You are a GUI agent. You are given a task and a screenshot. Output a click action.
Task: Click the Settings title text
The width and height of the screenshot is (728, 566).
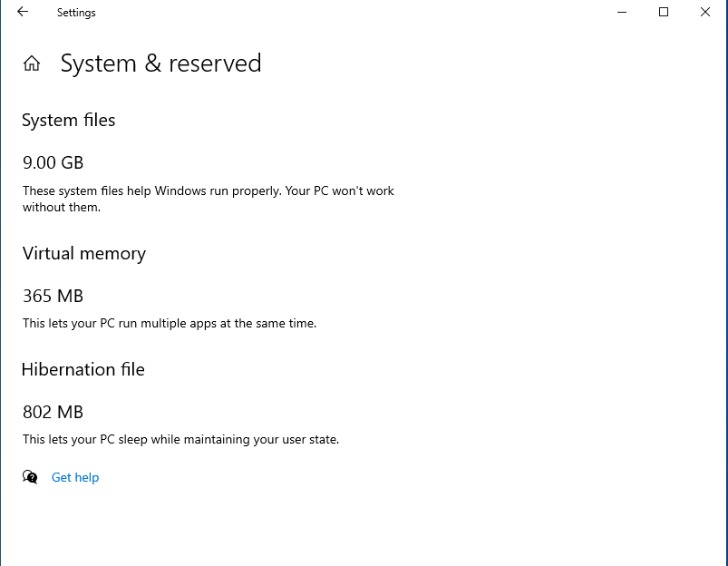pyautogui.click(x=76, y=13)
